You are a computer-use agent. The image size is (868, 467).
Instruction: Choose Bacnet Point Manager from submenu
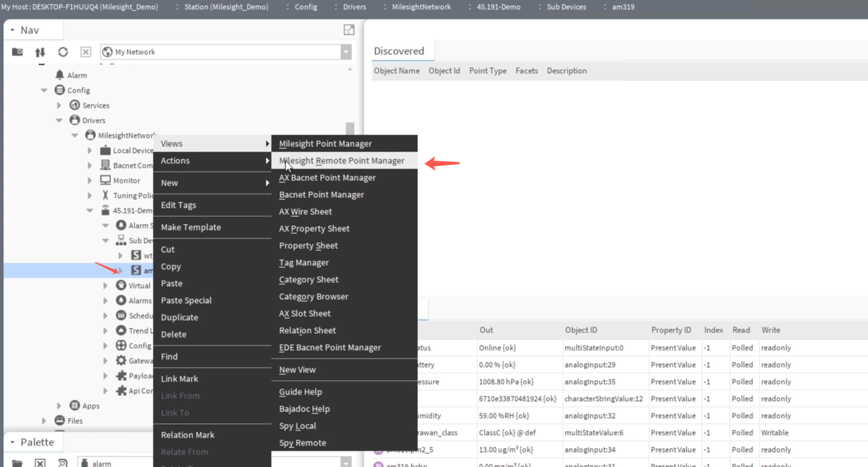[321, 195]
